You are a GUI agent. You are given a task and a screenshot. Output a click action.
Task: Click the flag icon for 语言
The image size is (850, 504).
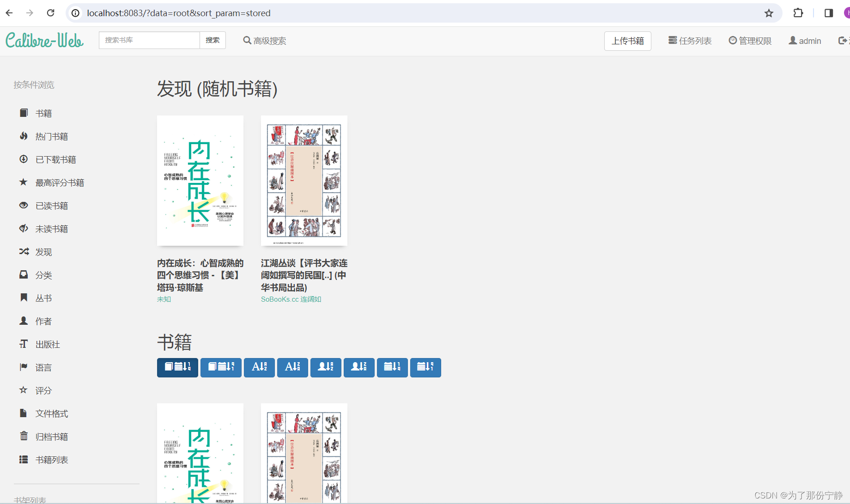pyautogui.click(x=24, y=367)
